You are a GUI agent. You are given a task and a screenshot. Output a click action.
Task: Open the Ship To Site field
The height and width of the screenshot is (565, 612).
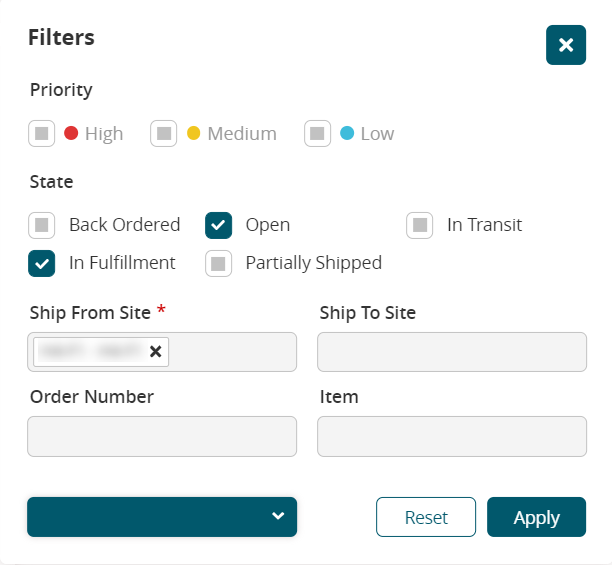point(451,352)
